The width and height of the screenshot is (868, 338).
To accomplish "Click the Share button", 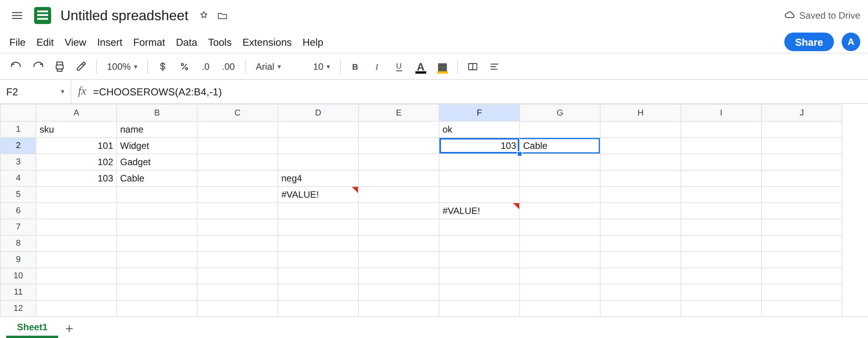I will tap(809, 42).
